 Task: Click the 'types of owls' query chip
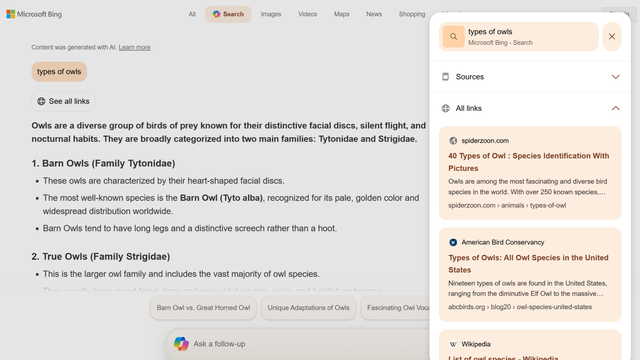tap(59, 72)
